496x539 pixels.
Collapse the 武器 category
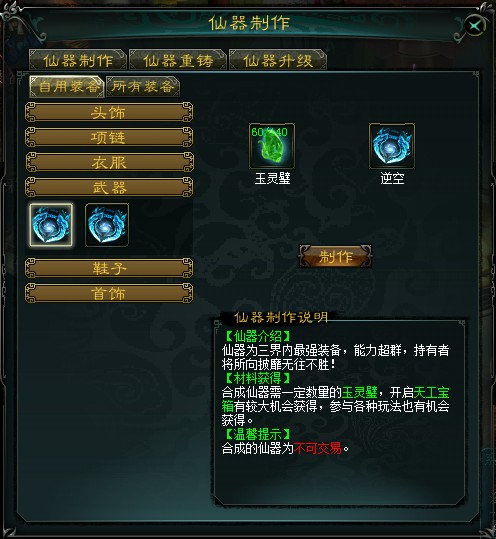click(109, 187)
